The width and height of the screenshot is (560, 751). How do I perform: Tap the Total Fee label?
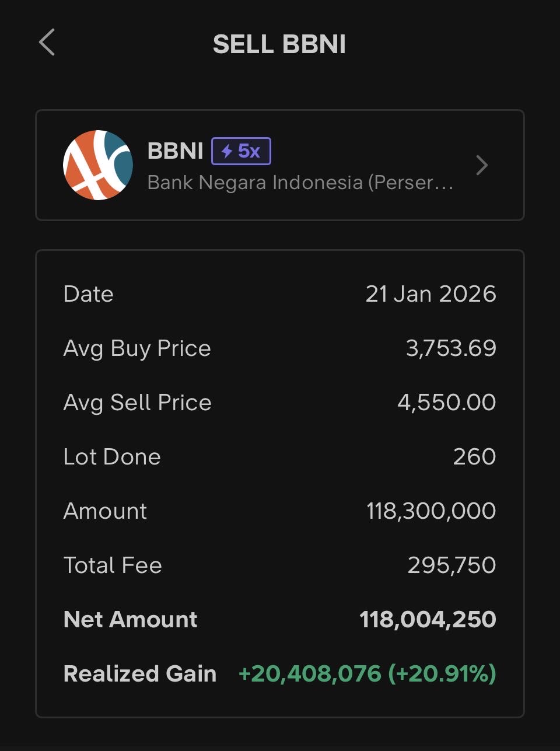pos(113,565)
